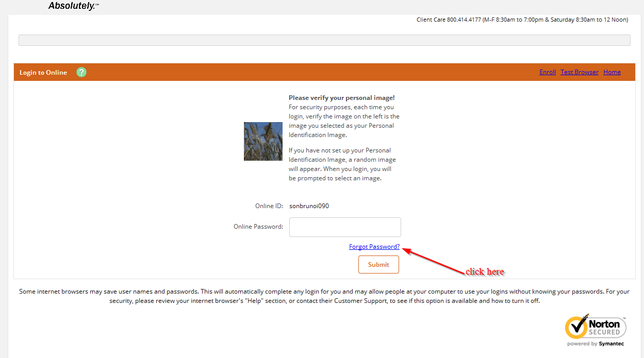Focus the Online Password input field
644x358 pixels.
pyautogui.click(x=345, y=227)
